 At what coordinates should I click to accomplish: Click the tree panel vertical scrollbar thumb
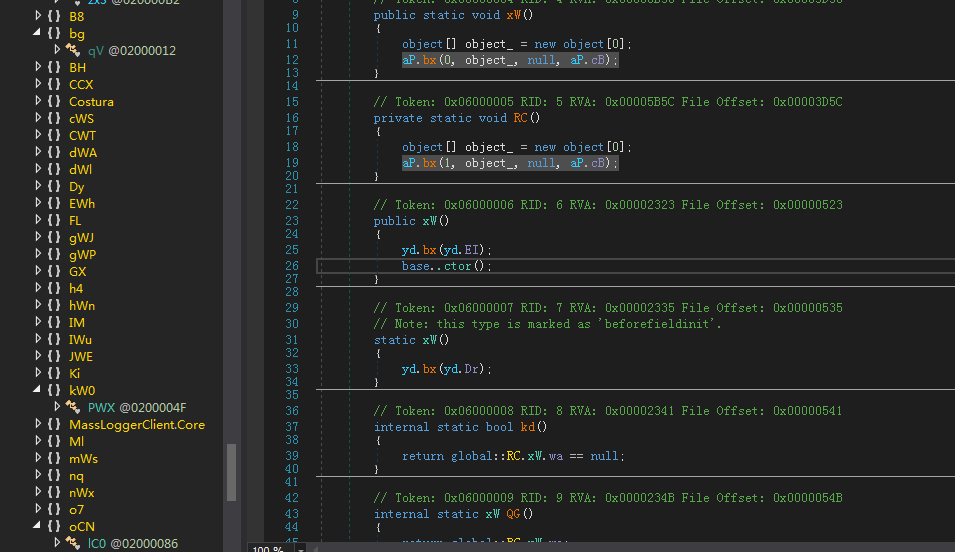pyautogui.click(x=231, y=472)
